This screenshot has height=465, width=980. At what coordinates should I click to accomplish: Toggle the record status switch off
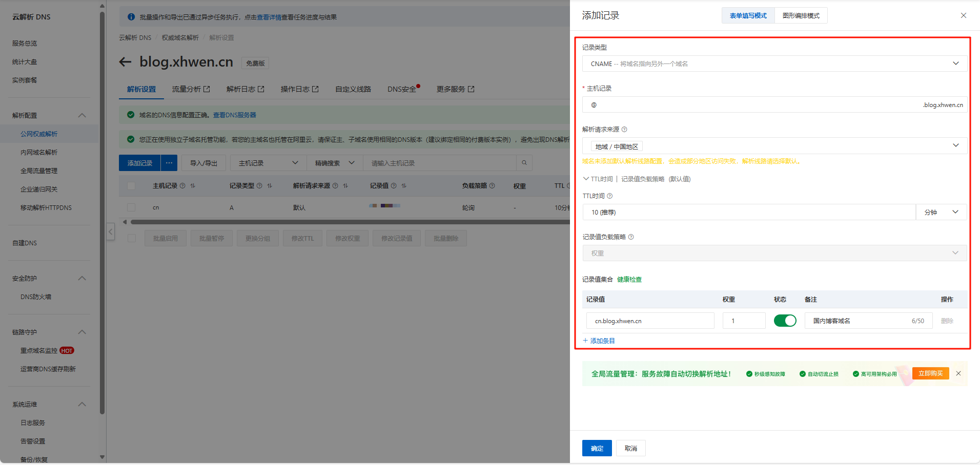(785, 321)
